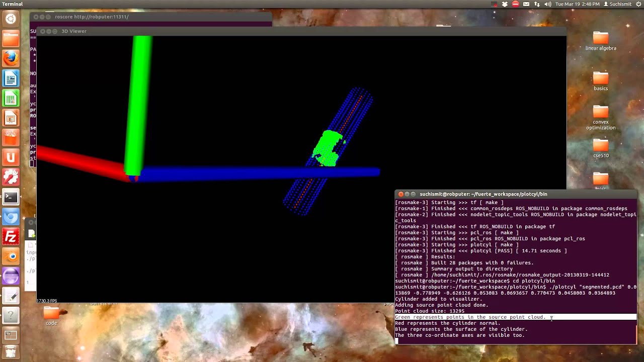Open the sound volume menu

click(x=547, y=4)
